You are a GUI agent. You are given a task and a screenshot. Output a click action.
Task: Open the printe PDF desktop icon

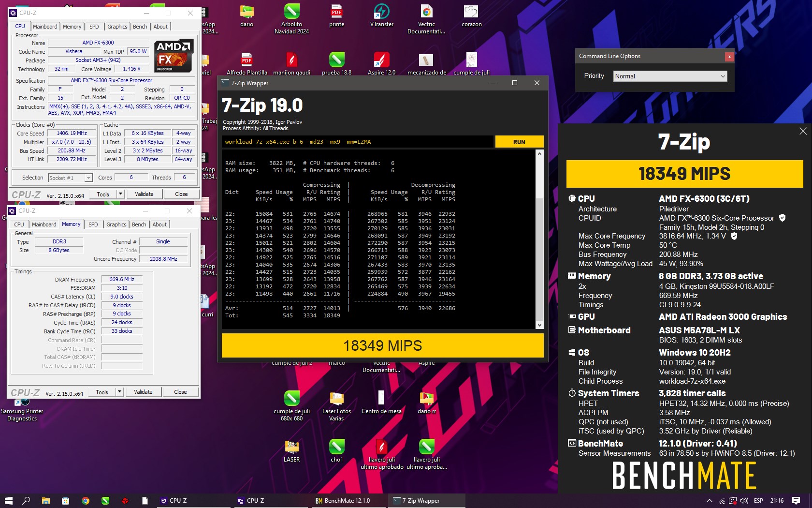336,15
